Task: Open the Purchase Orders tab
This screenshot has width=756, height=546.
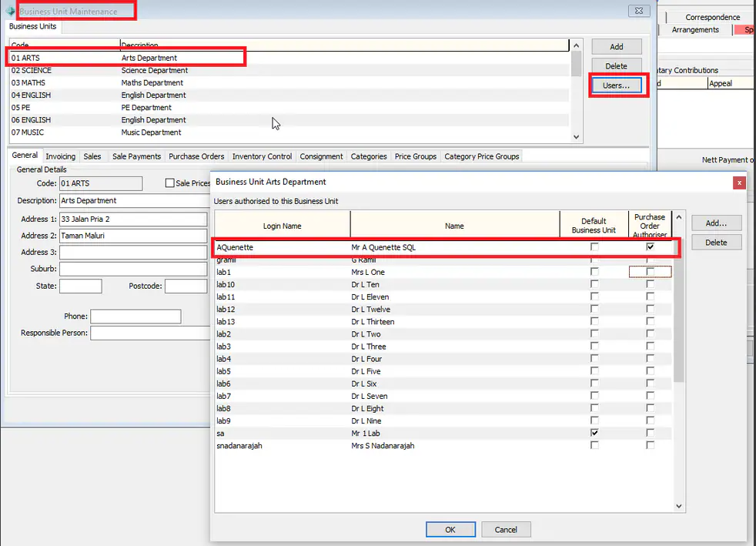Action: [196, 156]
